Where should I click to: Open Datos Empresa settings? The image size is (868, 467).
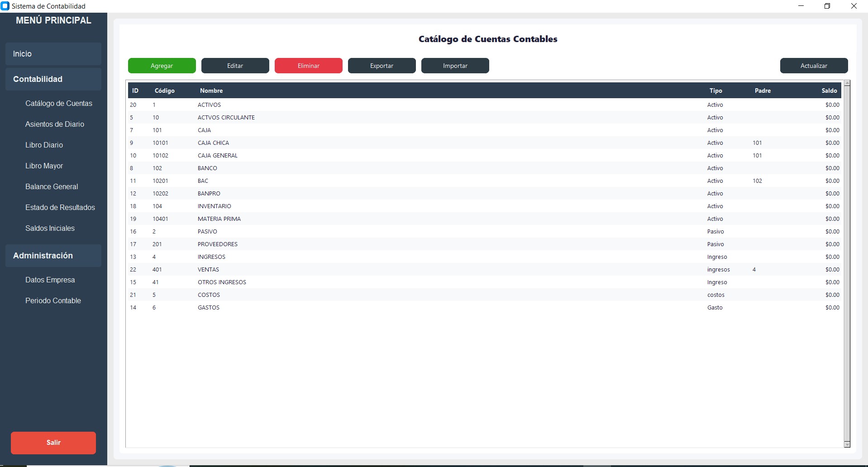pos(50,280)
